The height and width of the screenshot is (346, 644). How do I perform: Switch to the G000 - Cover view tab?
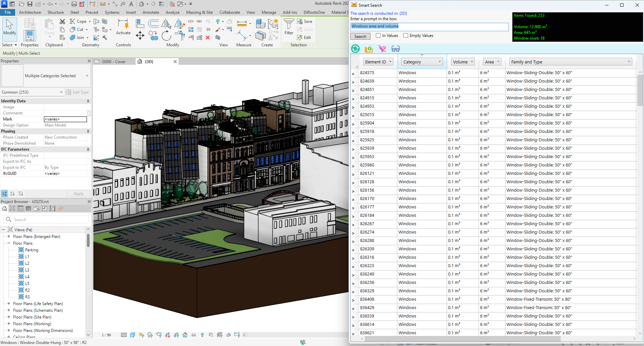[113, 62]
